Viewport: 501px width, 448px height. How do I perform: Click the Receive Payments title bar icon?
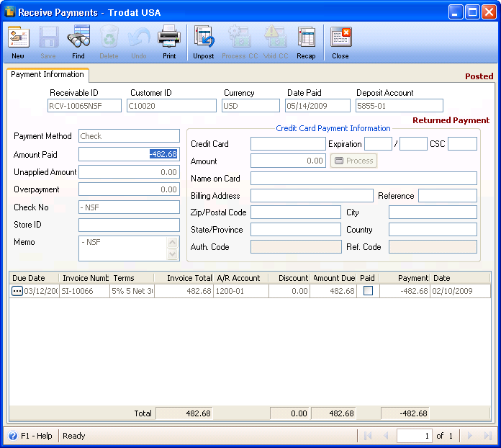click(10, 12)
